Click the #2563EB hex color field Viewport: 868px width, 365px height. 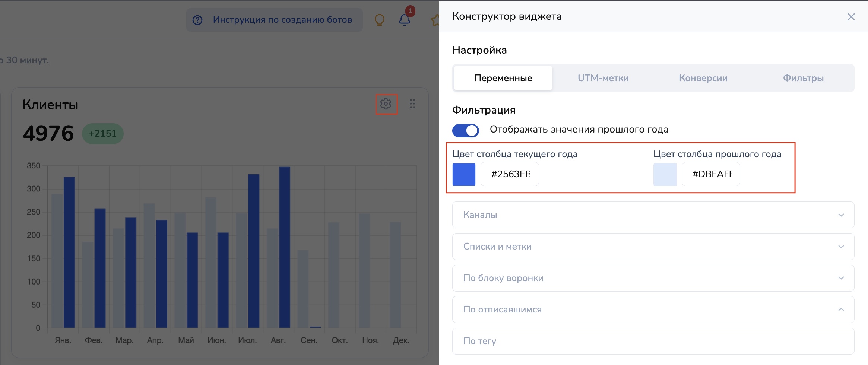coord(510,174)
